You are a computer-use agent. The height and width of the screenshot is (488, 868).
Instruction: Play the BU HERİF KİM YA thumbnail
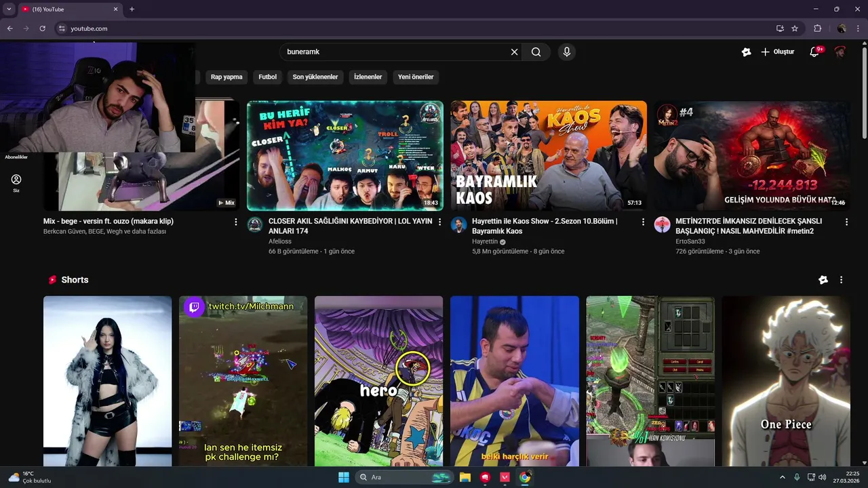(345, 156)
